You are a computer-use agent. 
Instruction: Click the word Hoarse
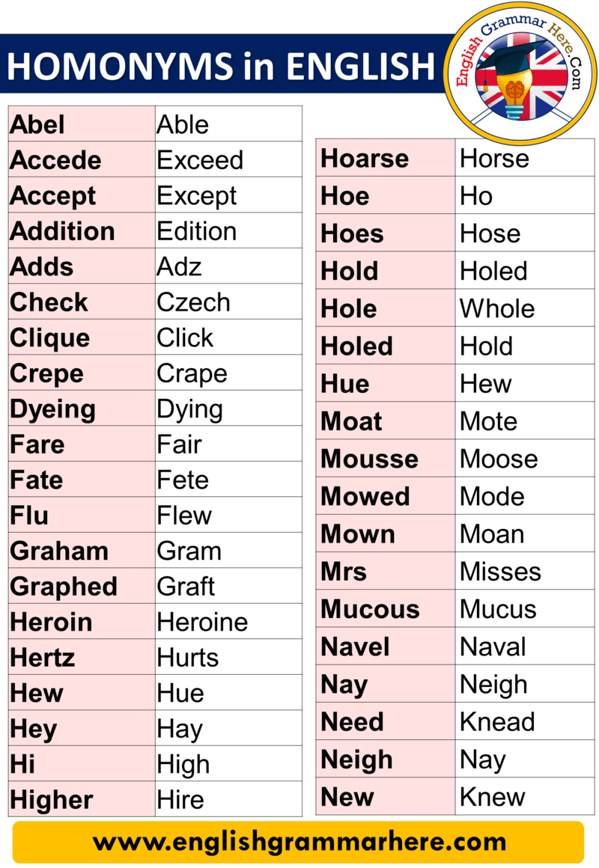point(365,159)
